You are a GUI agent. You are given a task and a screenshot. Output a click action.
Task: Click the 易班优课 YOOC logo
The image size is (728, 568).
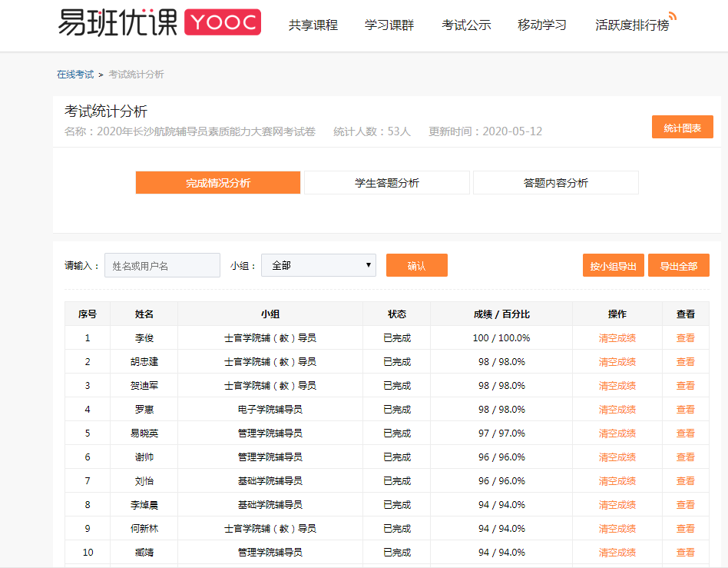(160, 23)
